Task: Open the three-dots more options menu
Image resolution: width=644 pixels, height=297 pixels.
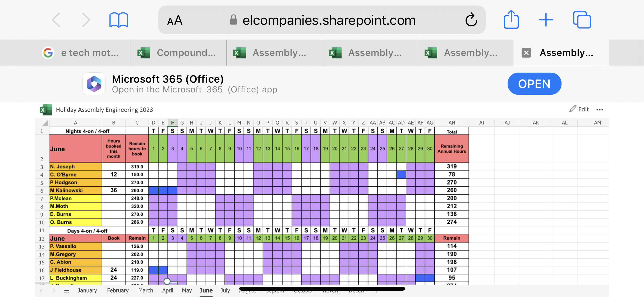Action: [x=600, y=110]
